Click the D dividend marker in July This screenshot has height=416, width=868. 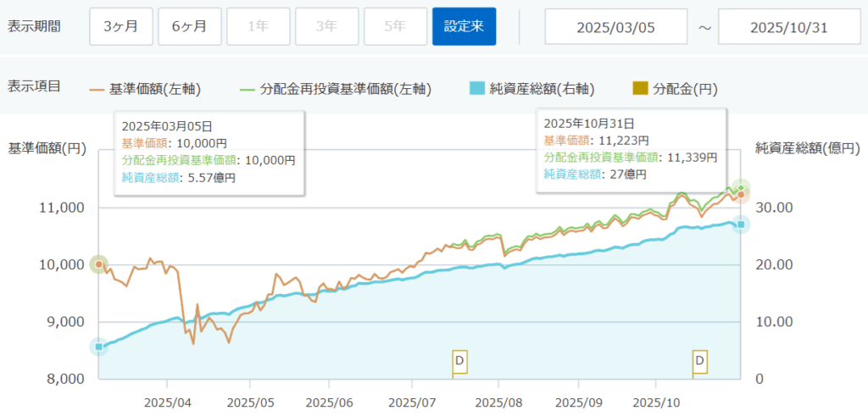(x=459, y=361)
